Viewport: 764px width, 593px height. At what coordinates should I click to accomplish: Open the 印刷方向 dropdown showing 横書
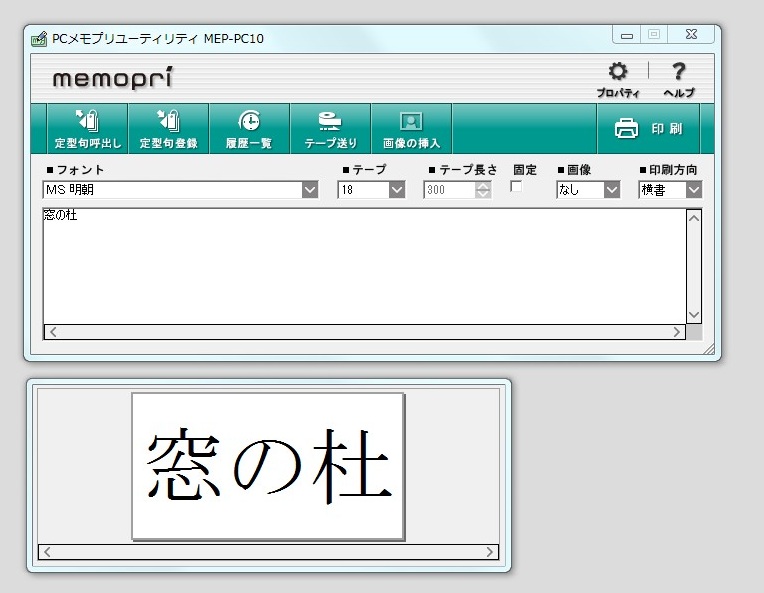[694, 190]
